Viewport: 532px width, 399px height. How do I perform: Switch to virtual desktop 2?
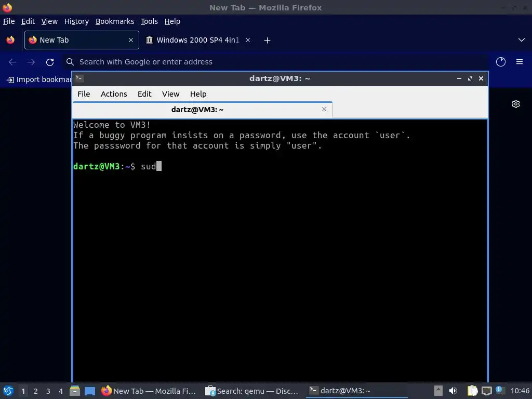36,391
